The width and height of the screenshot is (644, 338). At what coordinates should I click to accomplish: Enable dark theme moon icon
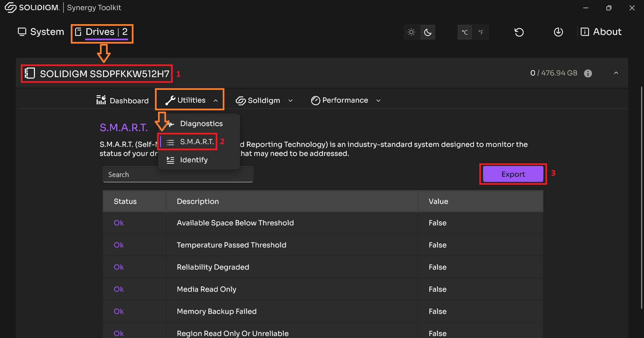pos(428,32)
